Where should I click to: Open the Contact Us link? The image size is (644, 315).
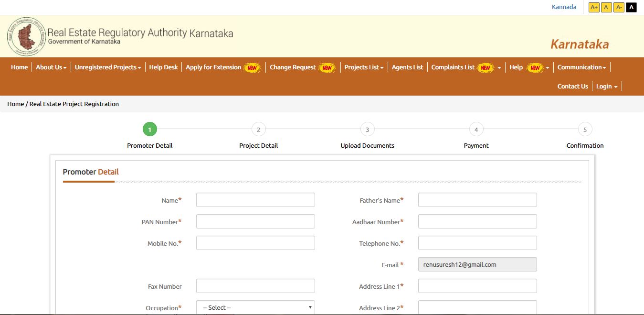click(x=572, y=86)
